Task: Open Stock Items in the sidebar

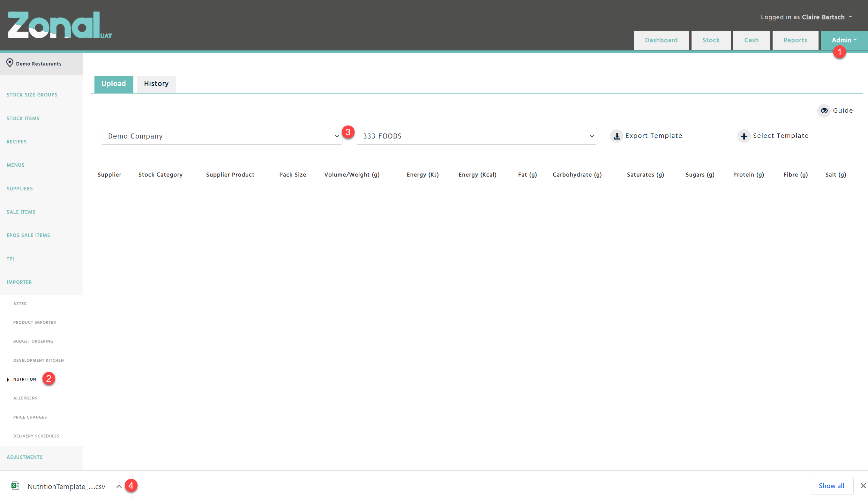Action: (x=23, y=118)
